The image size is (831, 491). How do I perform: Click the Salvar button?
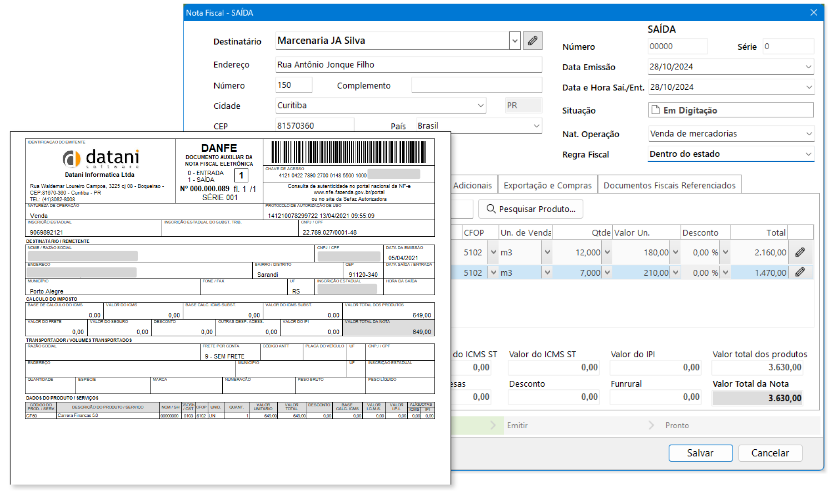tap(700, 453)
